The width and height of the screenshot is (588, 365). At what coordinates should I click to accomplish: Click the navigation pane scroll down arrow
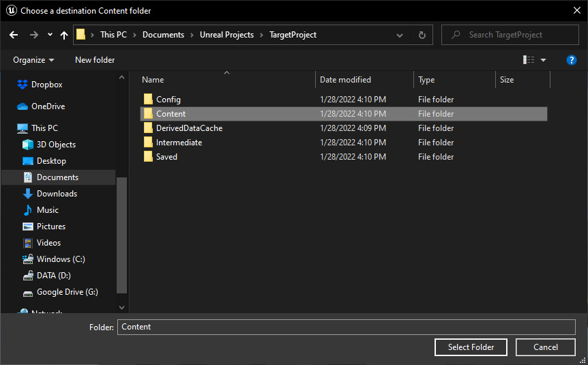[x=121, y=308]
